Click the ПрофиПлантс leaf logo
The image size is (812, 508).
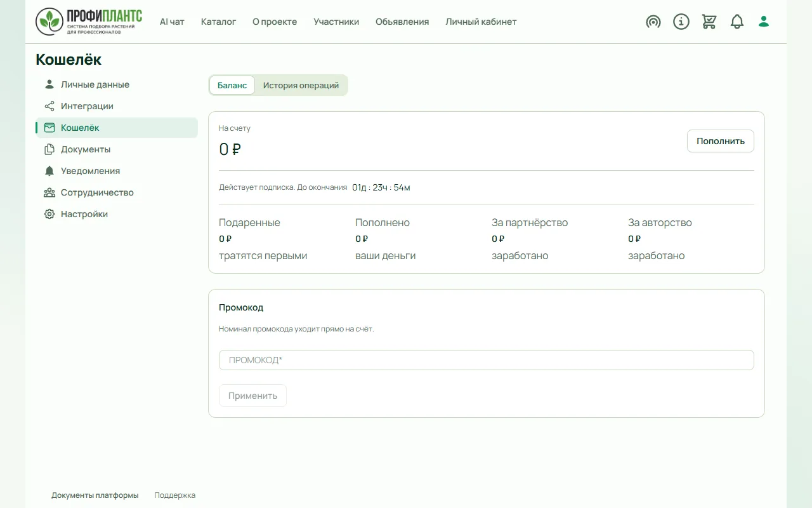89,22
